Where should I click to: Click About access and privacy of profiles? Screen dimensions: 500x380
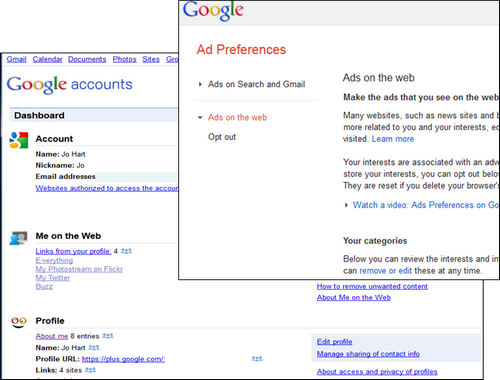pos(377,372)
